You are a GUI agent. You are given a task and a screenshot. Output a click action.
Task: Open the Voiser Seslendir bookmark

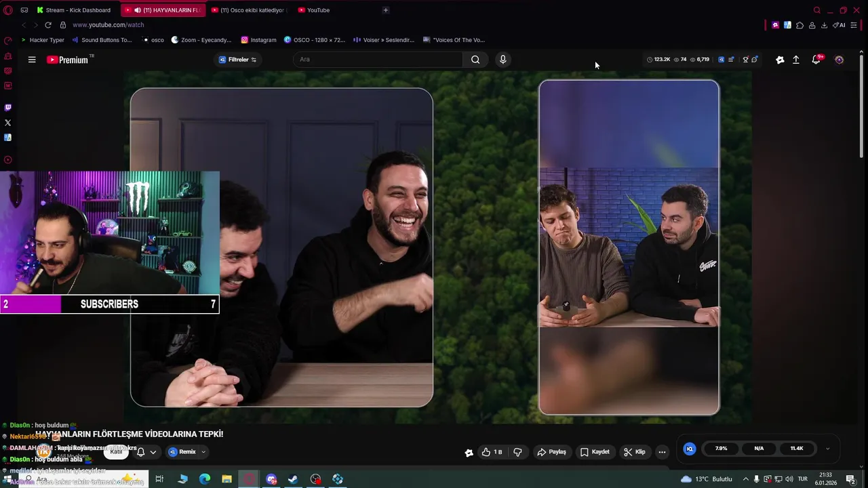click(384, 40)
